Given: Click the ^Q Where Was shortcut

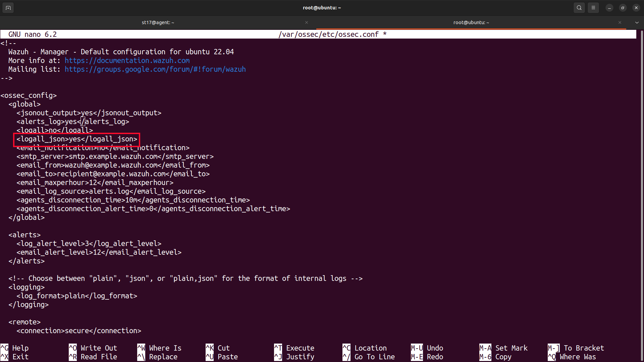Looking at the screenshot, I should (x=572, y=357).
